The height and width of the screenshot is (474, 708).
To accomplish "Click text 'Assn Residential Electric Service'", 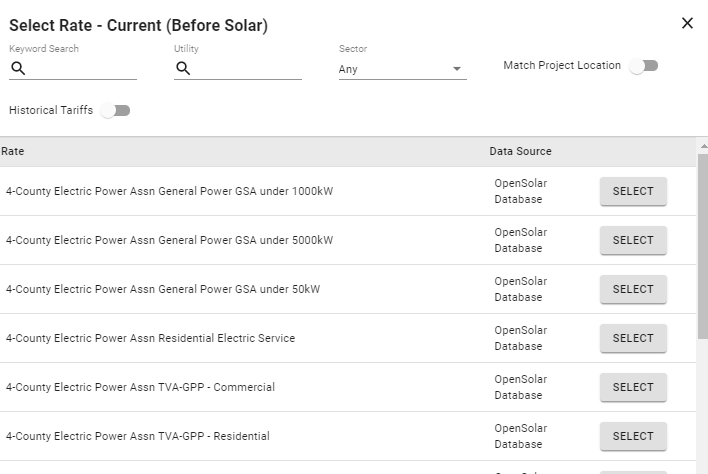I will coord(212,338).
